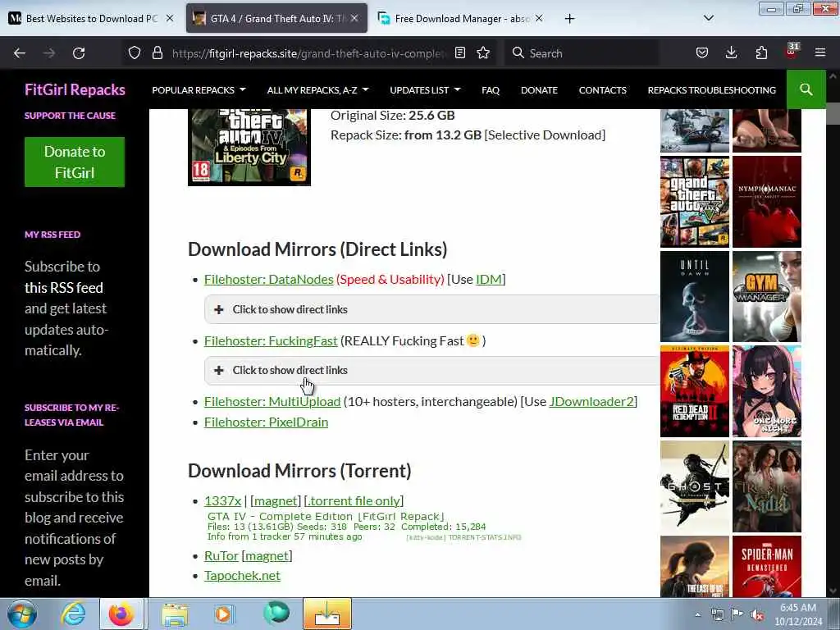Open the list all tabs chevron
Image resolution: width=840 pixels, height=630 pixels.
[x=708, y=18]
